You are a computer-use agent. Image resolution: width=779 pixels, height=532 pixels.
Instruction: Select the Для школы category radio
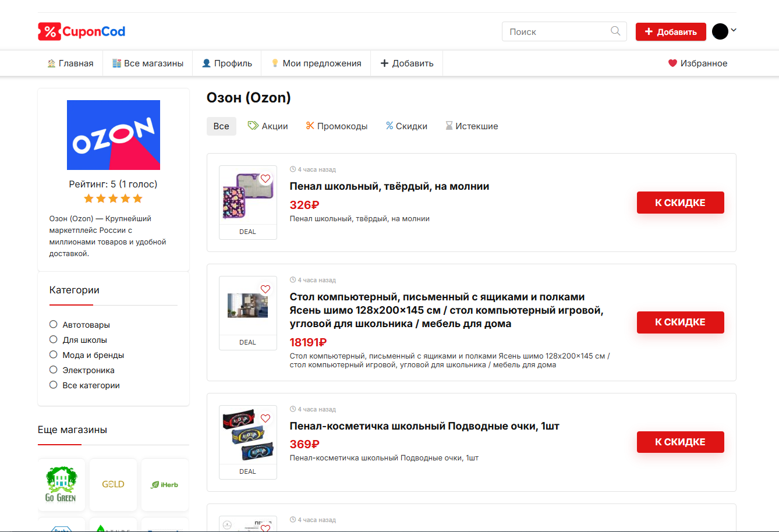[x=54, y=339]
